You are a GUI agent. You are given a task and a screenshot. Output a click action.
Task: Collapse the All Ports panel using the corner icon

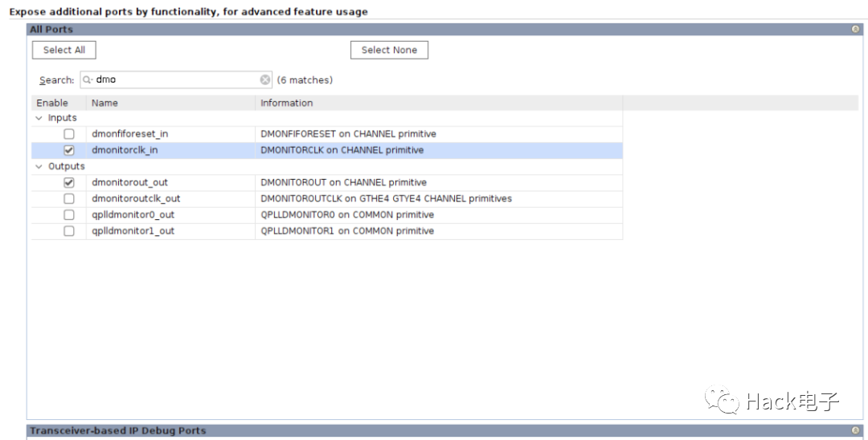point(855,29)
